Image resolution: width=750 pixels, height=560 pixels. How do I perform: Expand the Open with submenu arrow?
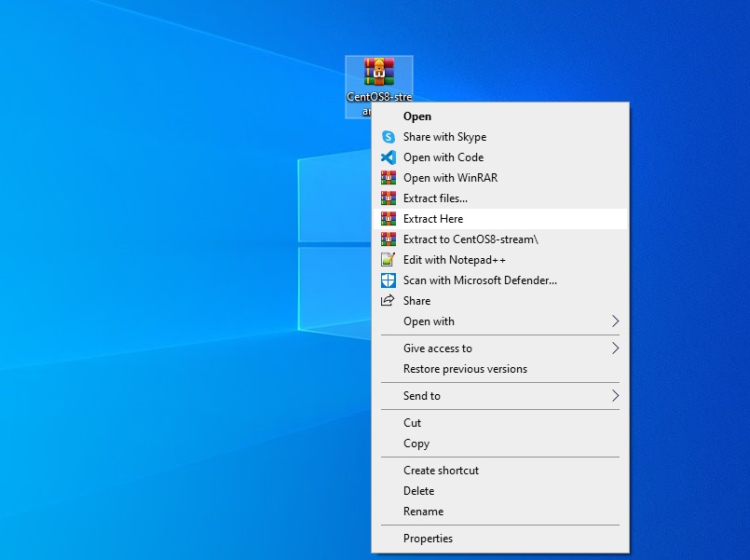pos(616,321)
